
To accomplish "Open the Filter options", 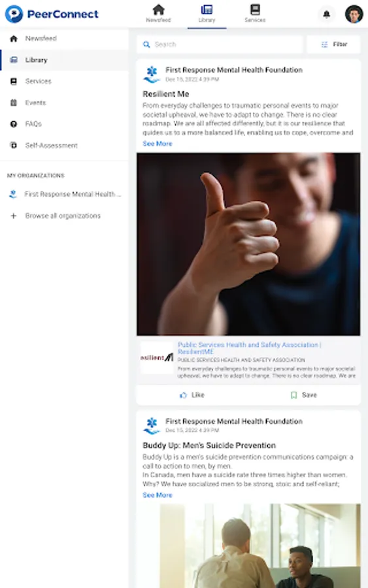I will pos(333,44).
